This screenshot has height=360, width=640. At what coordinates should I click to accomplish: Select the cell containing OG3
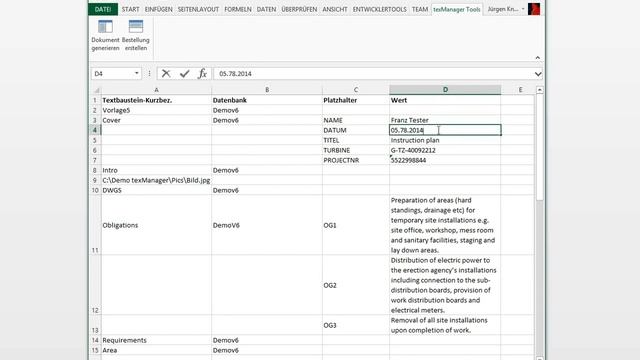(356, 325)
